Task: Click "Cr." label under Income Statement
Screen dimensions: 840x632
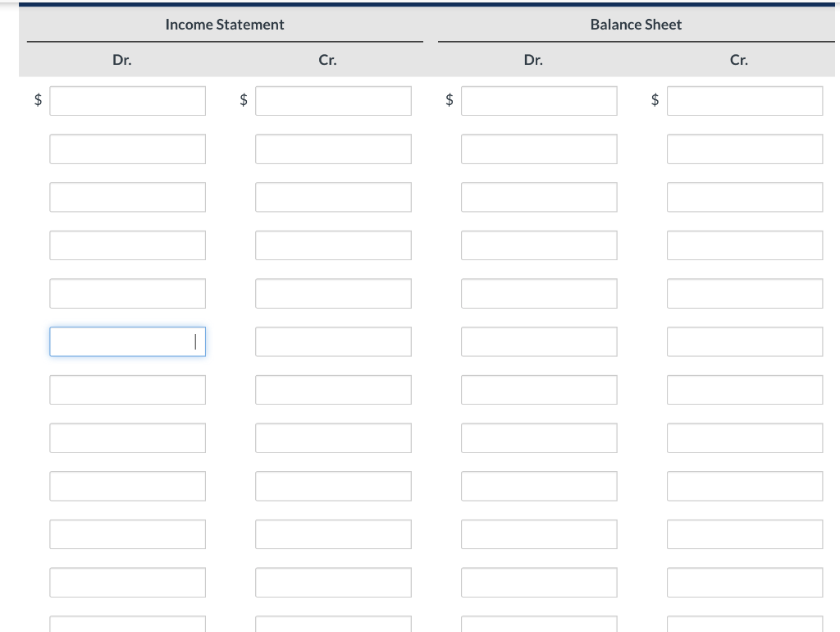Action: pos(328,60)
